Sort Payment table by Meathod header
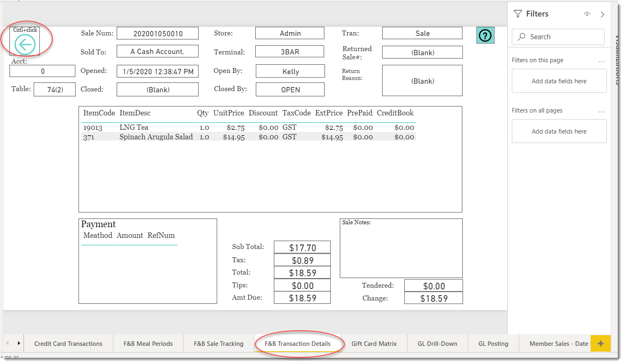Screen dimensions: 624x364 (98, 235)
